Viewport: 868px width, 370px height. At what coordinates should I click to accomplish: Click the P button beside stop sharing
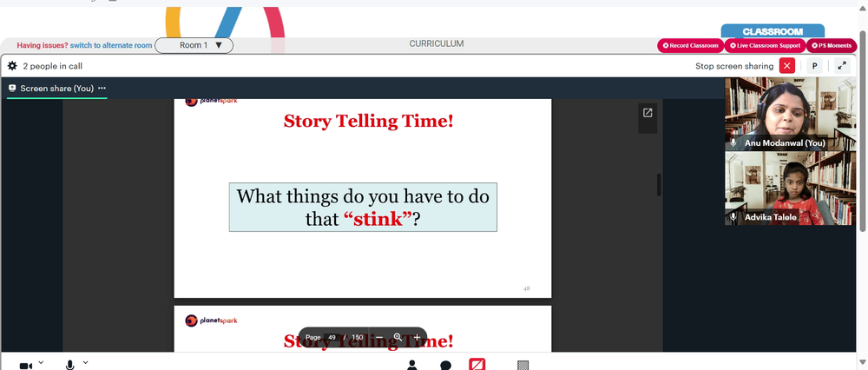[814, 66]
